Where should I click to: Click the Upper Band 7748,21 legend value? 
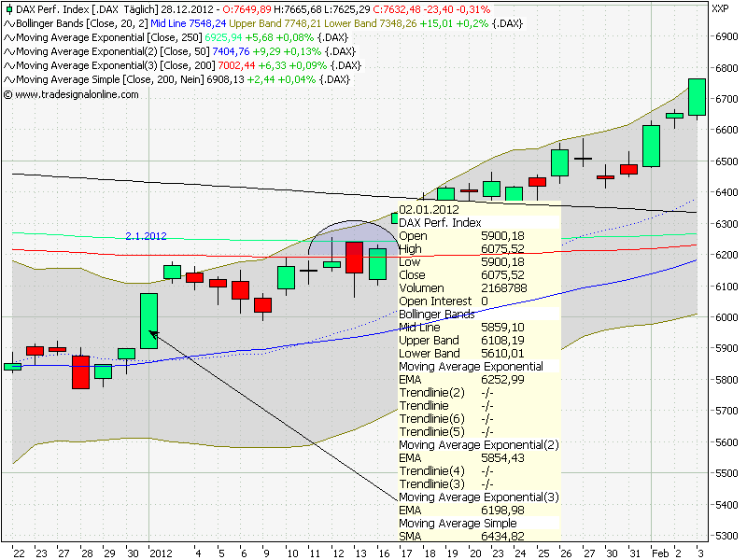tap(275, 24)
